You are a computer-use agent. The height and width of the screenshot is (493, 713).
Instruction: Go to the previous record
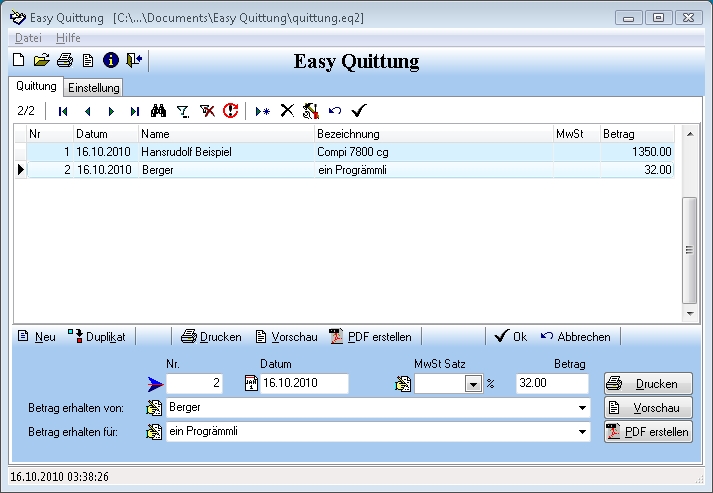(x=87, y=111)
